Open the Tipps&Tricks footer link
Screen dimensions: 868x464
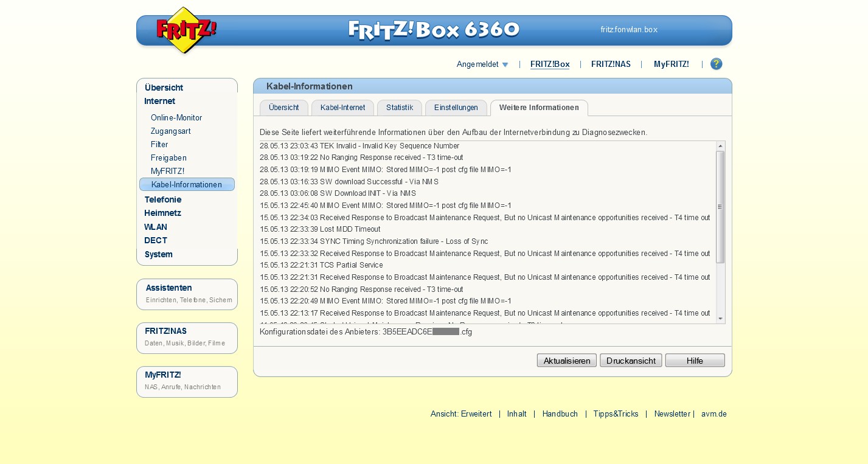click(616, 414)
